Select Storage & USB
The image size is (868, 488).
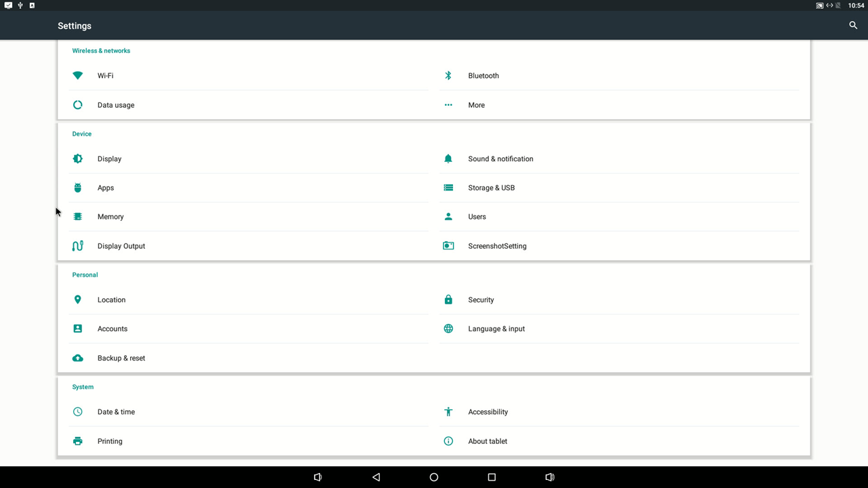(491, 188)
